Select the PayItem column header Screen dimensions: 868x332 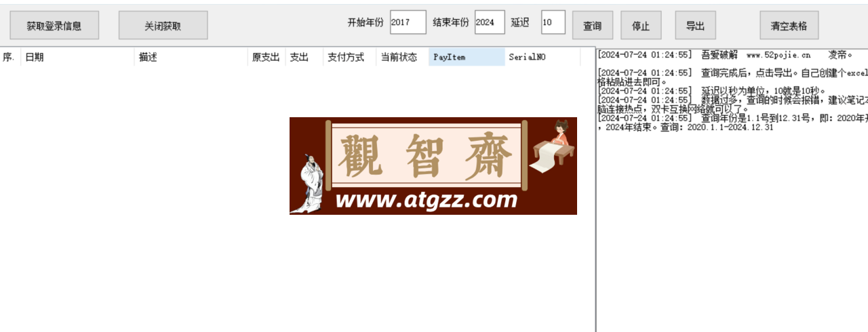(x=467, y=58)
